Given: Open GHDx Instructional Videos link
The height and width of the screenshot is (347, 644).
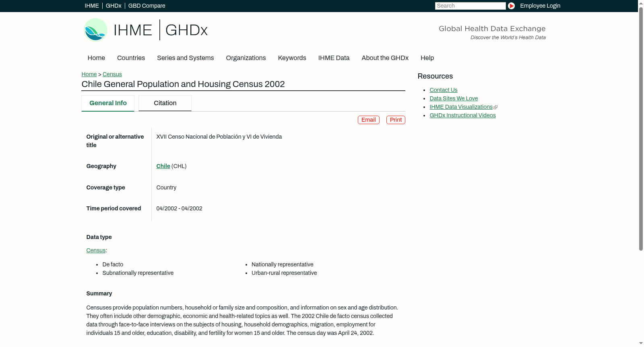Looking at the screenshot, I should click(x=462, y=115).
